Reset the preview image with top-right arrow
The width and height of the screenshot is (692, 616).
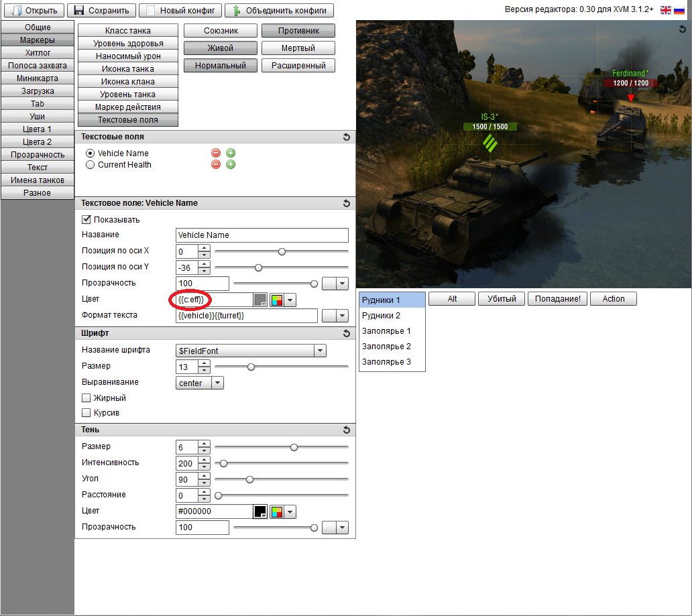(x=683, y=29)
